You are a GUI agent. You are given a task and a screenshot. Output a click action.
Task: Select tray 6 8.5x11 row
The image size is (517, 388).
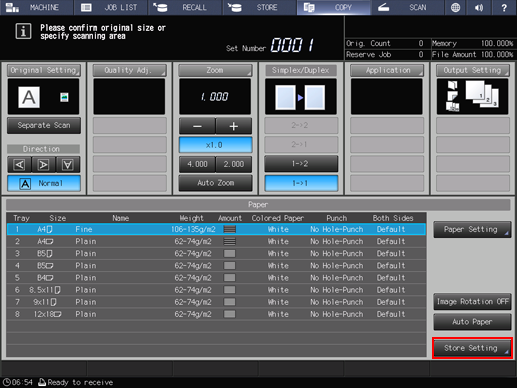(216, 290)
